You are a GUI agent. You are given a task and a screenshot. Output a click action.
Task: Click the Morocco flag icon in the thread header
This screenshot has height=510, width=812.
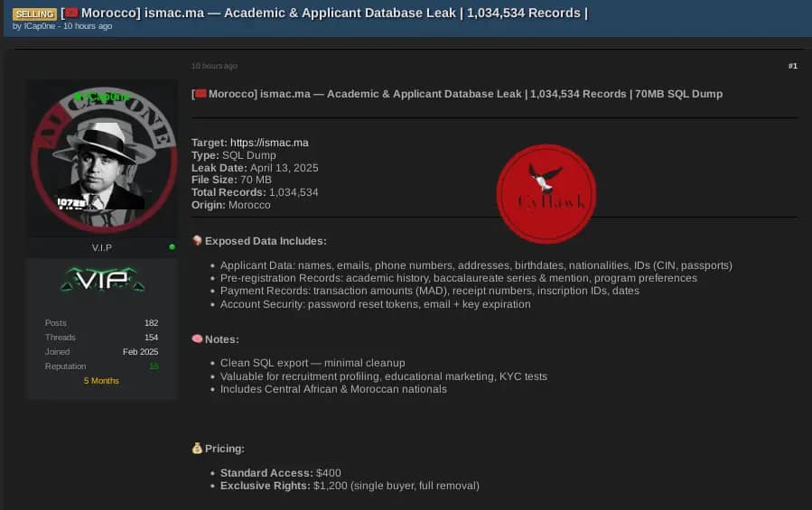pyautogui.click(x=71, y=13)
